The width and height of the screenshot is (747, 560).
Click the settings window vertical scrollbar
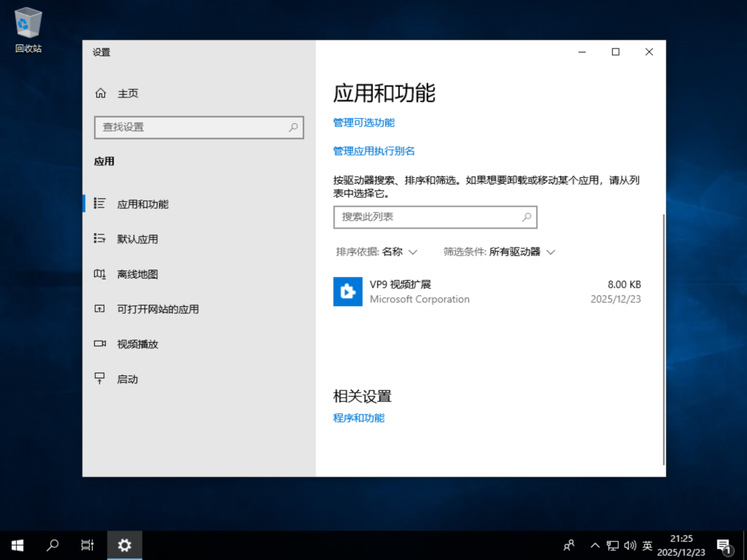[x=663, y=339]
